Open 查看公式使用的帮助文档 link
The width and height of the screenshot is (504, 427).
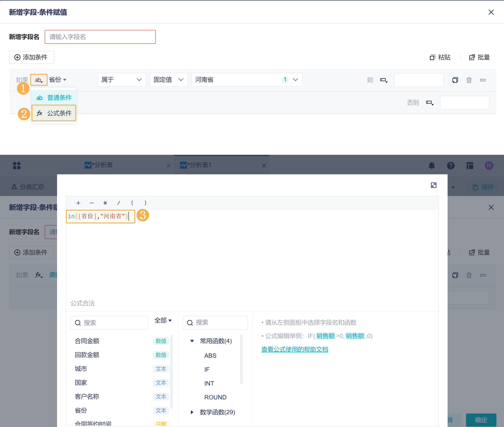pyautogui.click(x=294, y=349)
